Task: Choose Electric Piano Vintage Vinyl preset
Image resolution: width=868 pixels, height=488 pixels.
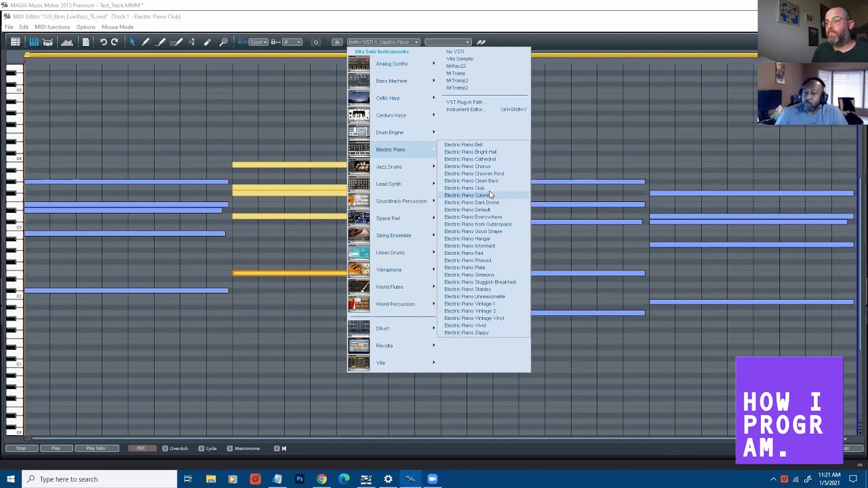Action: pyautogui.click(x=474, y=318)
